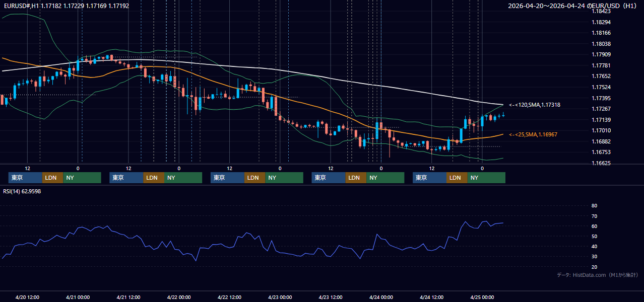Click the HistData.com data source credit
The image size is (644, 302).
point(597,275)
